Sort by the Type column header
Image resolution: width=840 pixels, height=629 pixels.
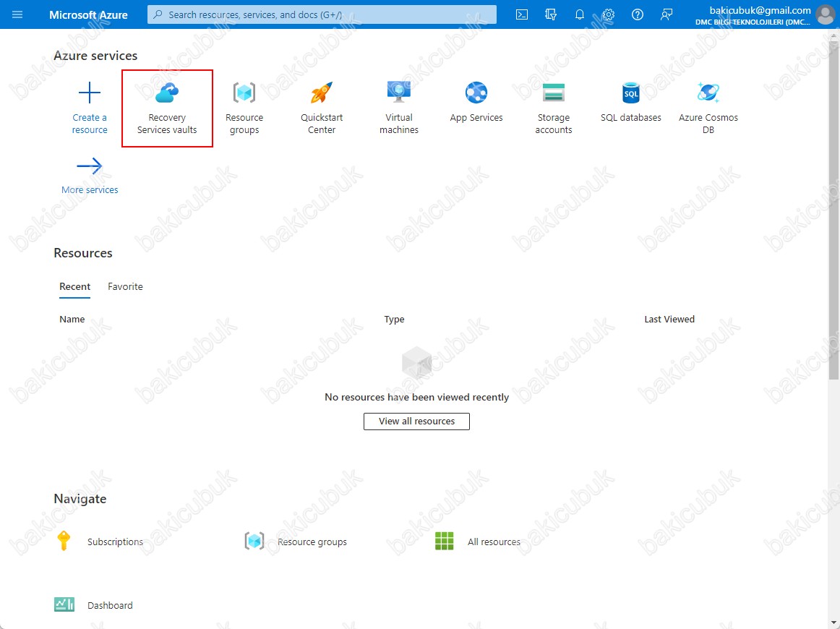click(394, 320)
